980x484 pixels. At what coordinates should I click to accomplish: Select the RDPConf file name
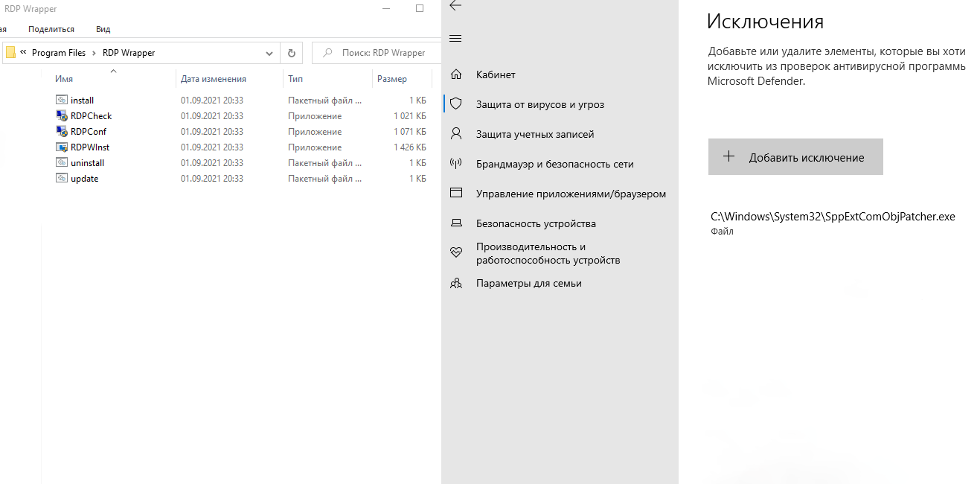coord(89,131)
